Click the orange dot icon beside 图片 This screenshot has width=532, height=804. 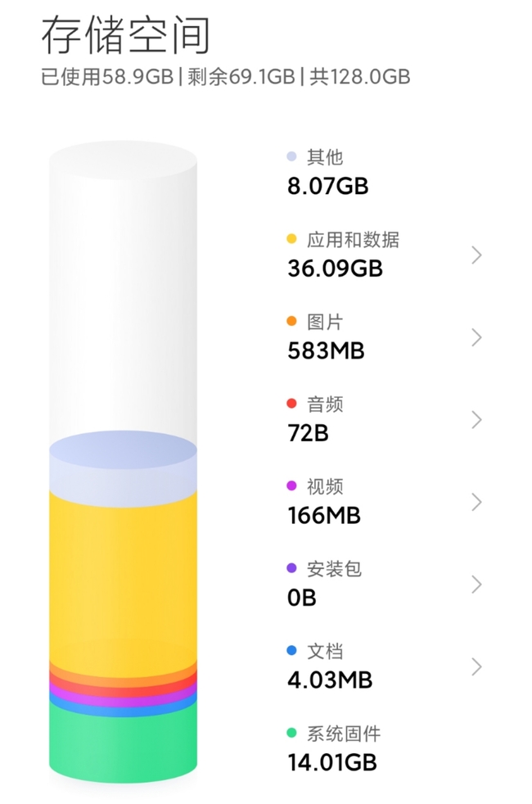tap(291, 322)
